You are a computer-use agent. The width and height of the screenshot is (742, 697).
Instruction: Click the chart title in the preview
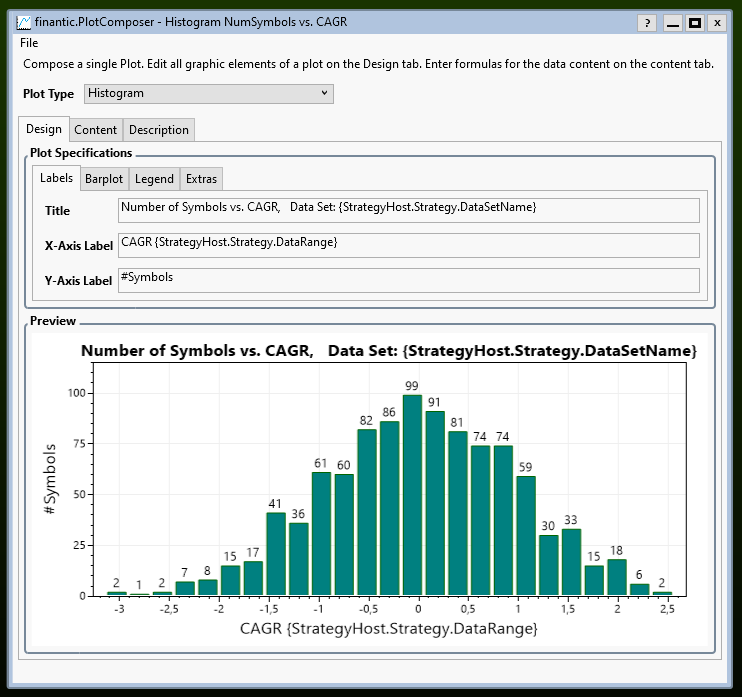coord(388,351)
